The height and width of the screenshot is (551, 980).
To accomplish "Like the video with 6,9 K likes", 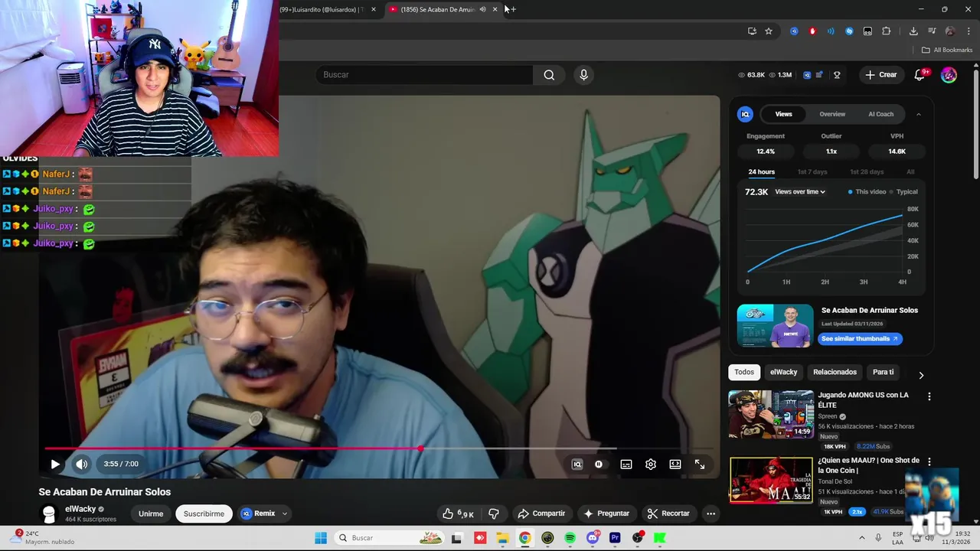I will pyautogui.click(x=458, y=514).
